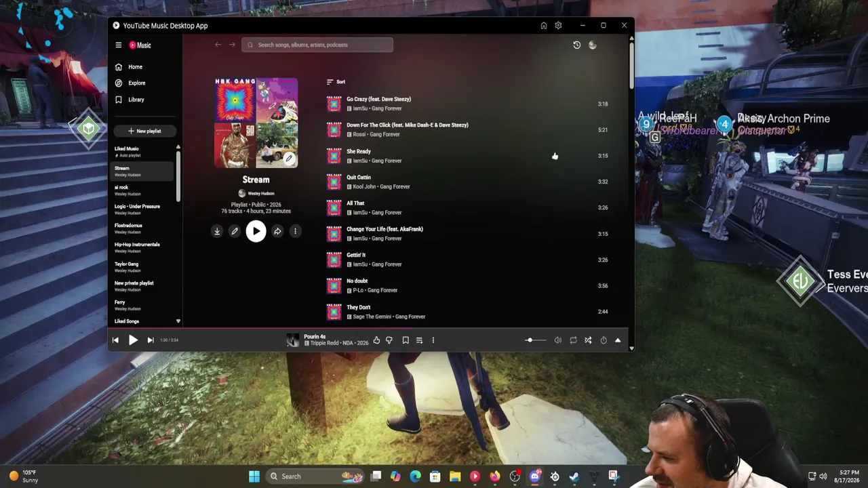Seek on the song progress bar
This screenshot has height=488, width=868.
(368, 329)
